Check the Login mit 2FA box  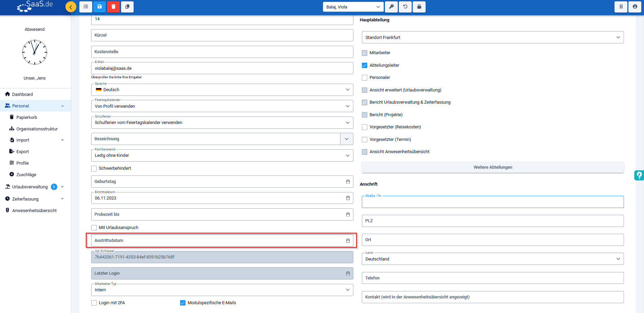94,303
